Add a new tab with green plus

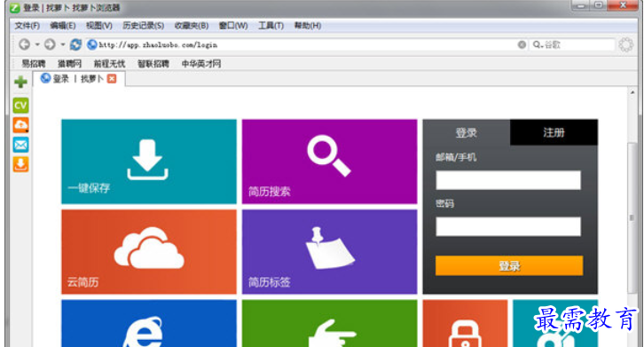[20, 82]
